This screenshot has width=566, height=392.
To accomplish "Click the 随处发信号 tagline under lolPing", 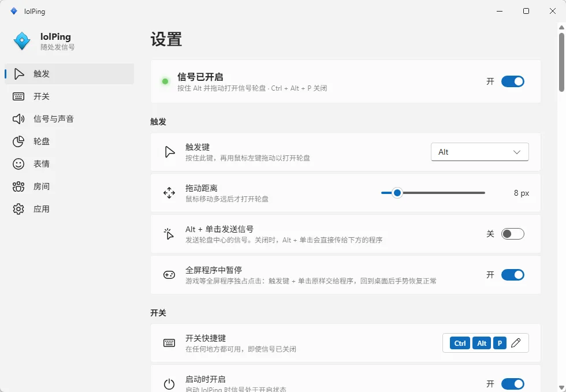I will [57, 47].
